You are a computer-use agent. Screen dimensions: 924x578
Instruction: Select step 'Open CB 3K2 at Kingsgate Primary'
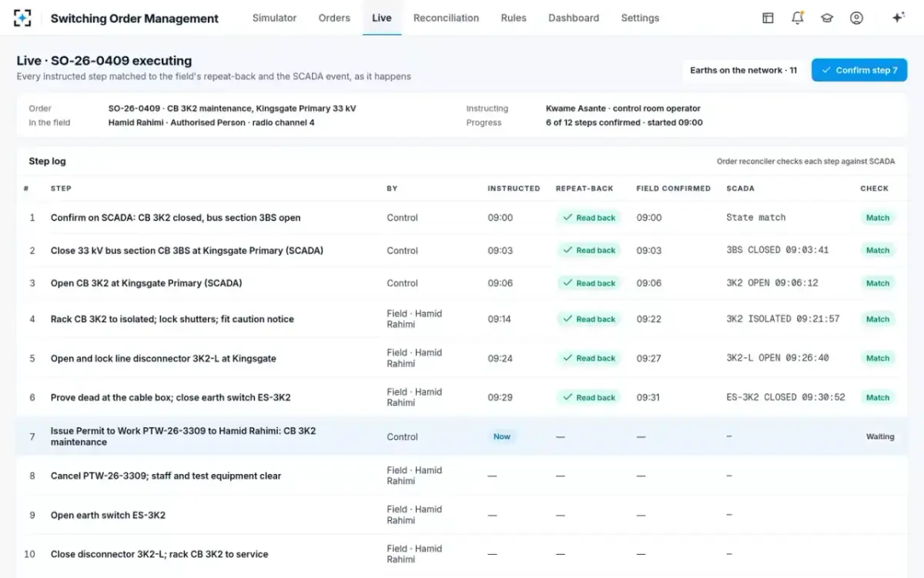click(146, 284)
